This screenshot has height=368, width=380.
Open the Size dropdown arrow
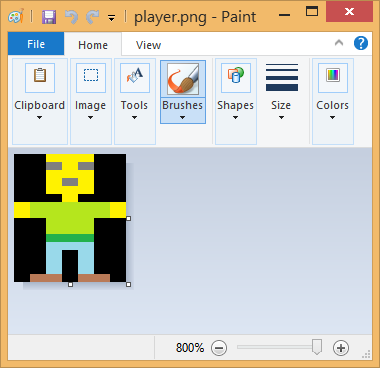click(x=281, y=117)
